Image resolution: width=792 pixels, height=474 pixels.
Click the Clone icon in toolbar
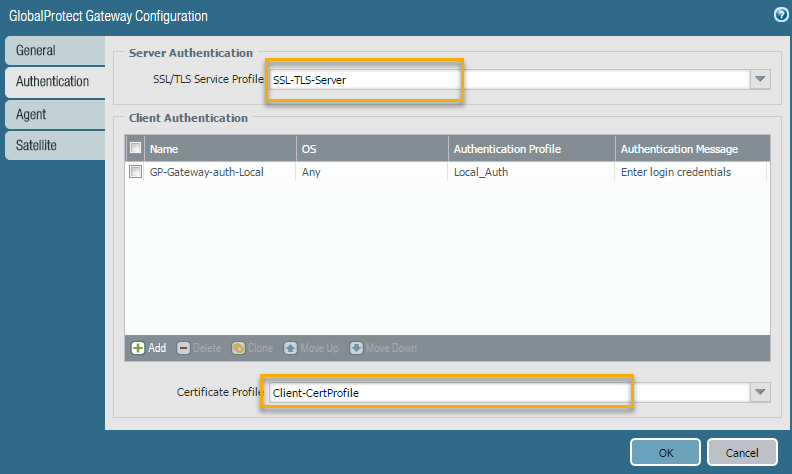(239, 348)
